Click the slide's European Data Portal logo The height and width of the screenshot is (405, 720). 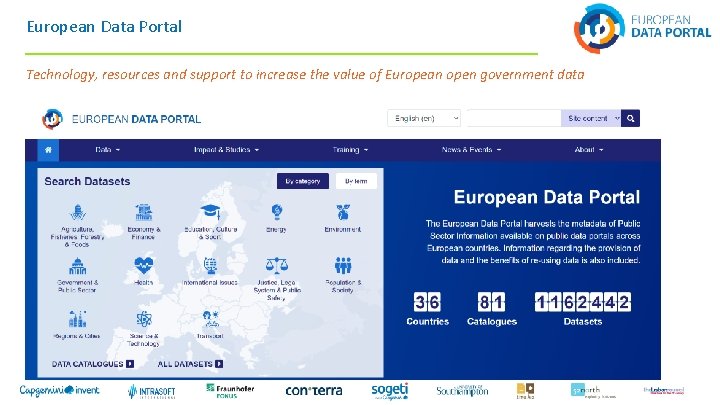tap(642, 28)
